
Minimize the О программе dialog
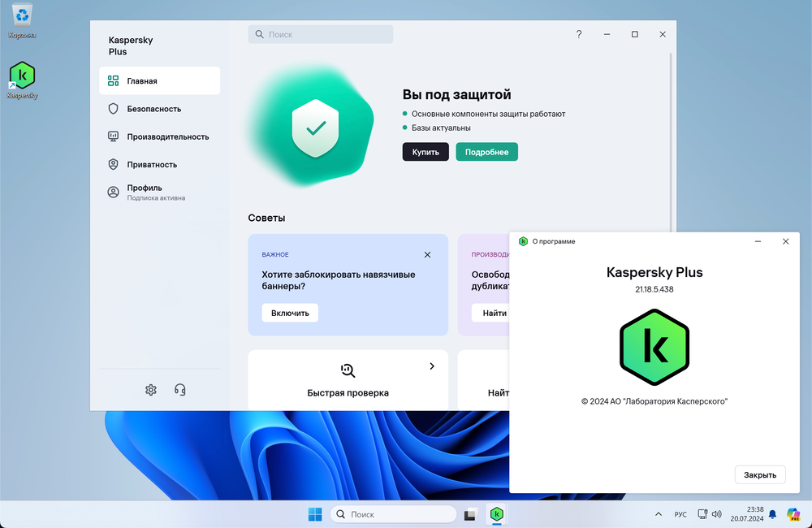click(x=758, y=241)
